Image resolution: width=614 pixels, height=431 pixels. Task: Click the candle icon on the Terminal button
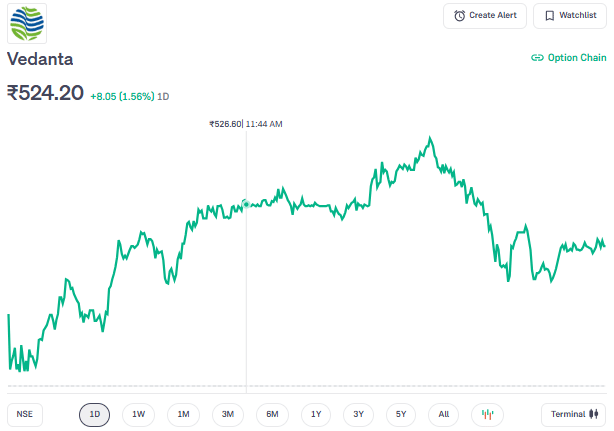pyautogui.click(x=595, y=414)
